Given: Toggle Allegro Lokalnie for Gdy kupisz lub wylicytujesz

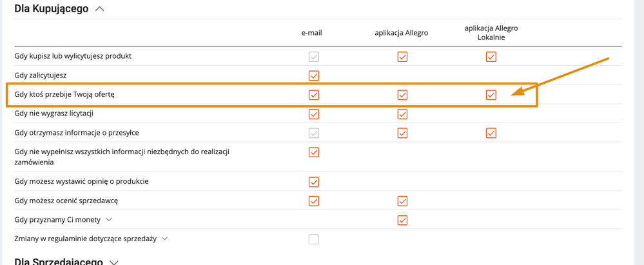Looking at the screenshot, I should pos(491,57).
